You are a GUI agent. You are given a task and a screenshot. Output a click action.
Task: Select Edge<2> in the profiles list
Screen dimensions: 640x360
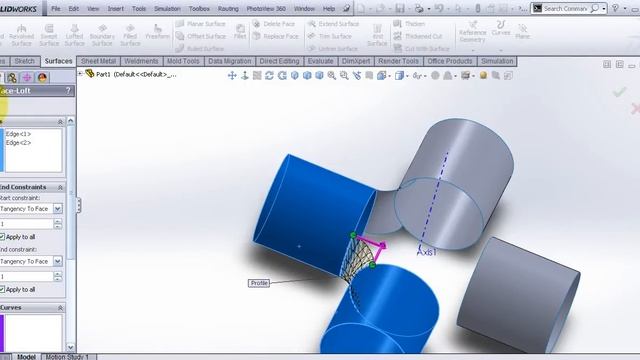click(18, 142)
